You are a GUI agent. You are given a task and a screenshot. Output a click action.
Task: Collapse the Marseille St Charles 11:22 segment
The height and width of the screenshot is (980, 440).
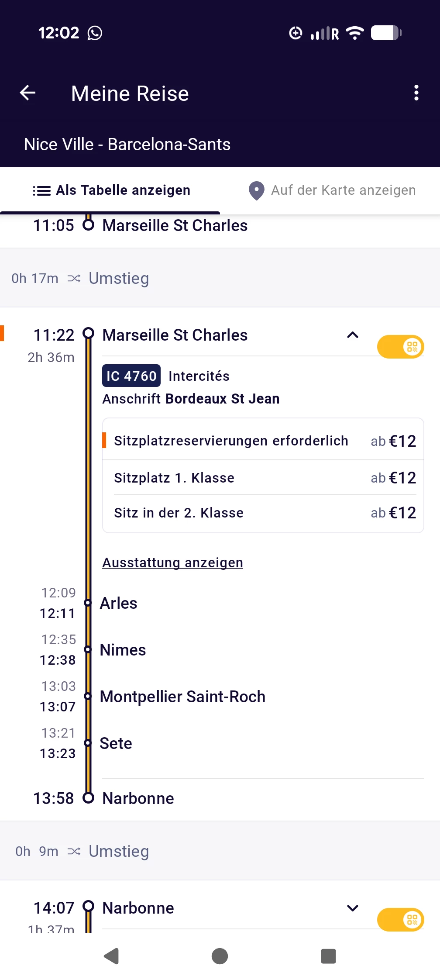pyautogui.click(x=353, y=335)
